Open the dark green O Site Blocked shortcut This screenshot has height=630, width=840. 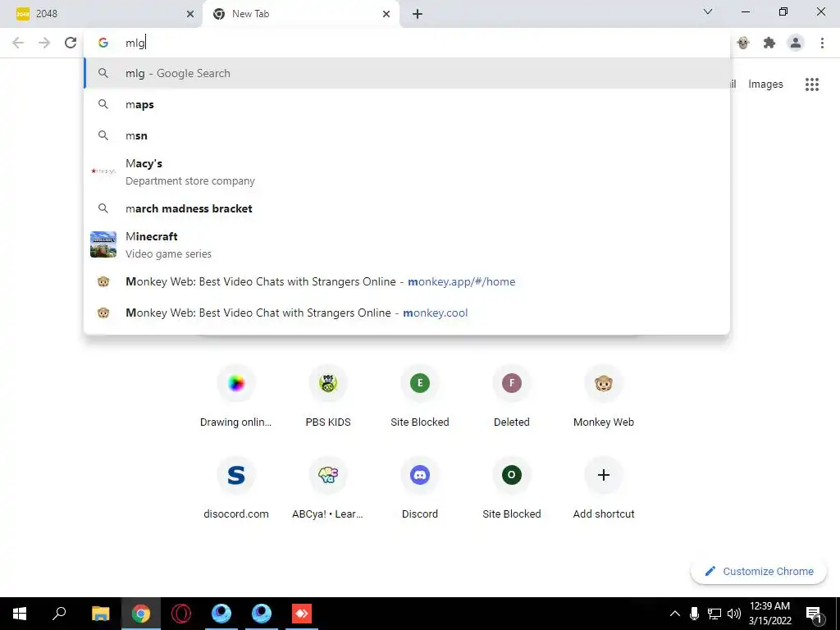[512, 489]
